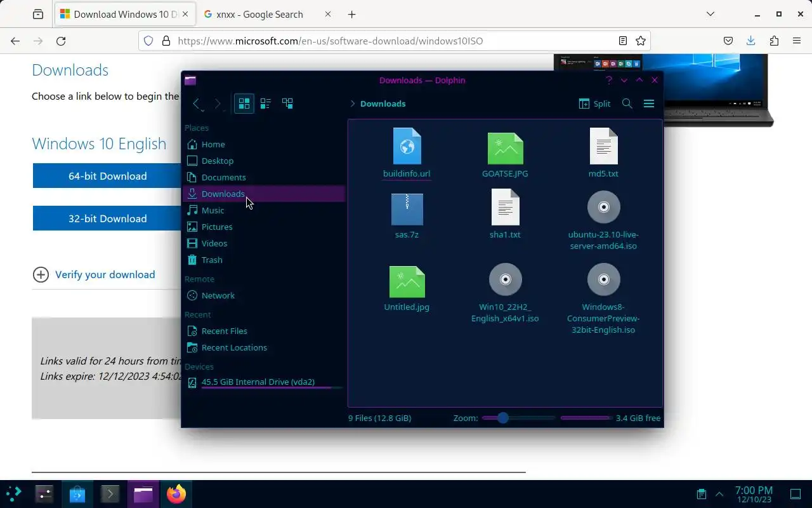812x508 pixels.
Task: Open a new Firefox tab
Action: coord(352,14)
